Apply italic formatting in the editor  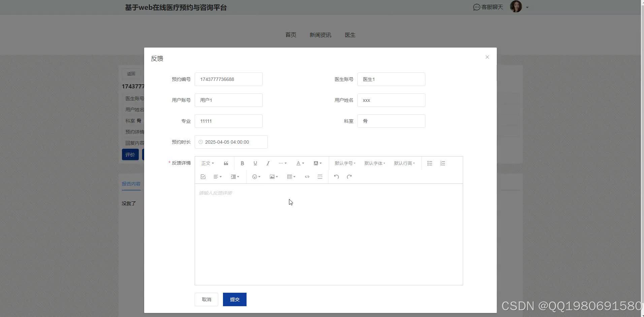coord(268,163)
